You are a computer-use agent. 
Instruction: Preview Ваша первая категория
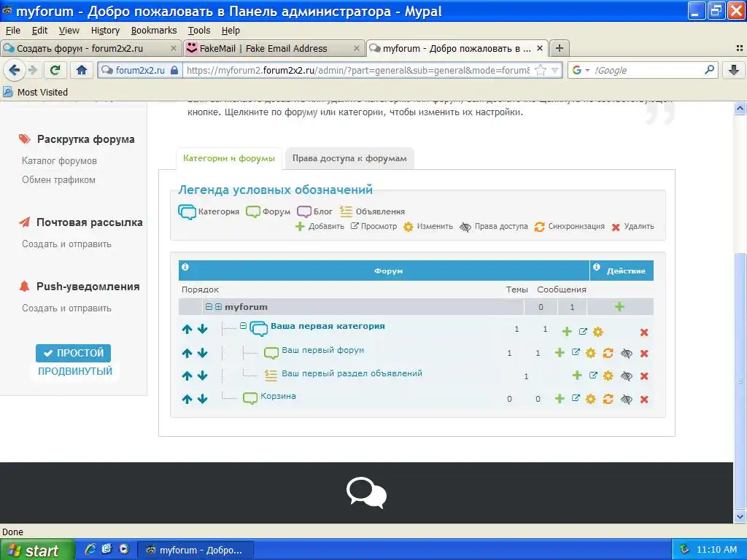click(x=583, y=331)
